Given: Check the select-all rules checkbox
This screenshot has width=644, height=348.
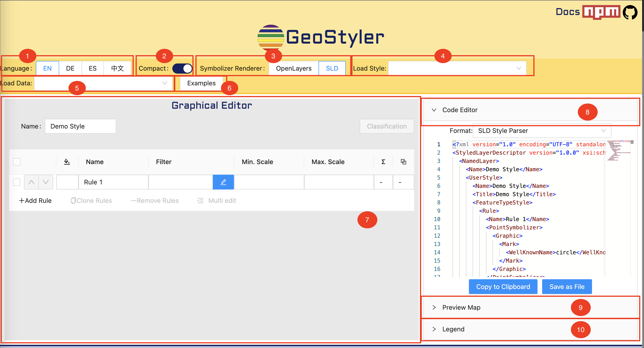Looking at the screenshot, I should pos(16,162).
